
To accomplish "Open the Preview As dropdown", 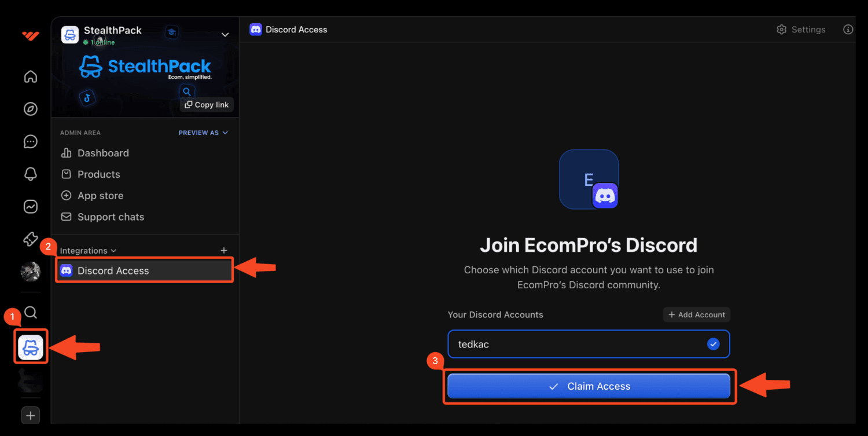I will point(203,133).
